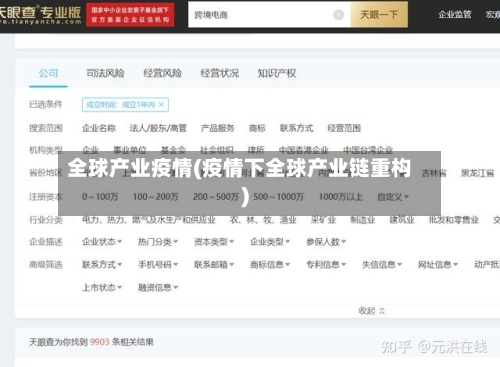Filter industry by 建筑业
The width and height of the screenshot is (500, 367).
click(402, 220)
